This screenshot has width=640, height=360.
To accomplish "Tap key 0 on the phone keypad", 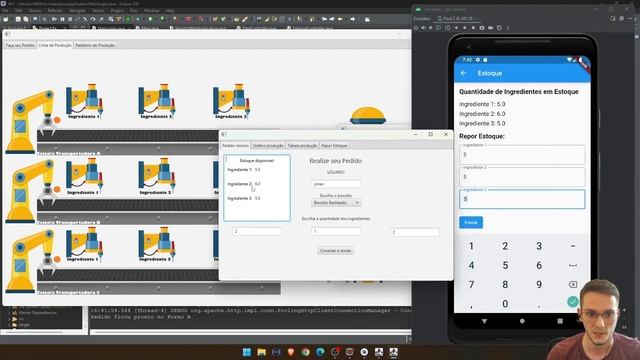I will point(505,304).
